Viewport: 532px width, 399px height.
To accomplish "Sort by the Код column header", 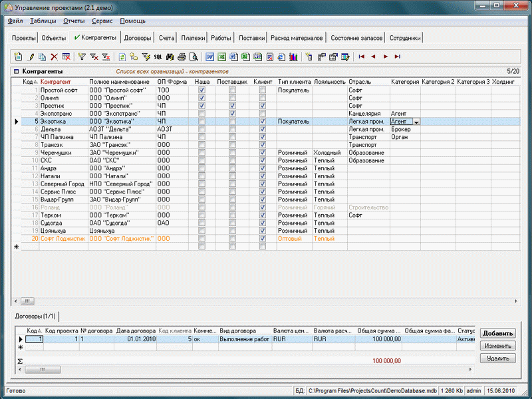I will tap(28, 81).
